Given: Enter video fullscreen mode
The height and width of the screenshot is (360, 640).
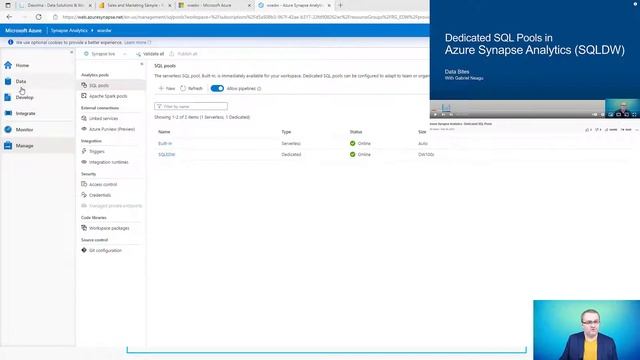Looking at the screenshot, I should pos(634,115).
